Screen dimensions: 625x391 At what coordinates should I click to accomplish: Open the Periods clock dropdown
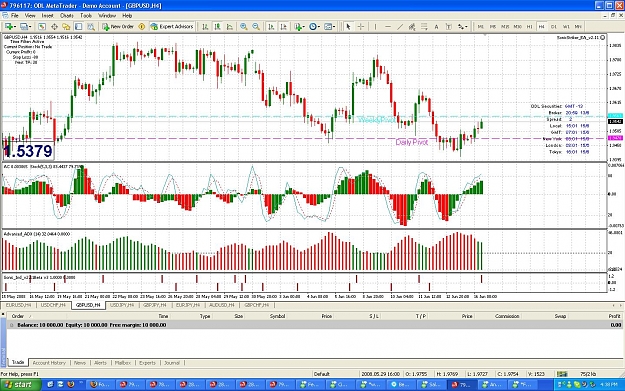click(x=314, y=26)
